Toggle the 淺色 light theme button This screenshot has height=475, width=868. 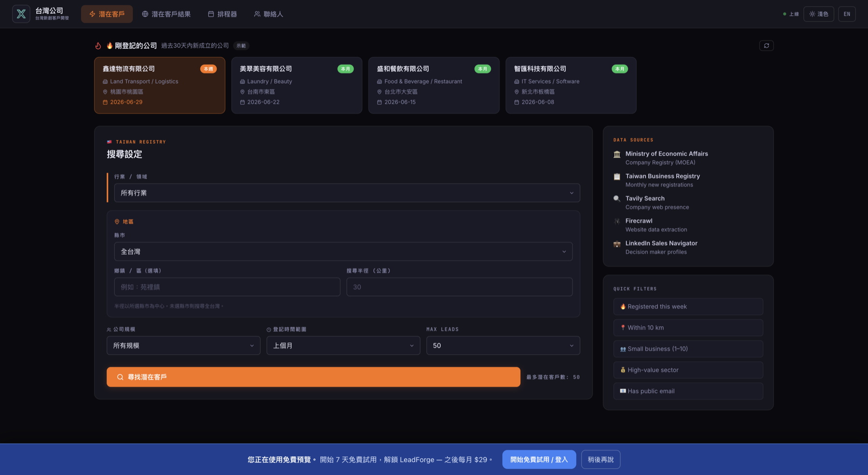coord(818,14)
